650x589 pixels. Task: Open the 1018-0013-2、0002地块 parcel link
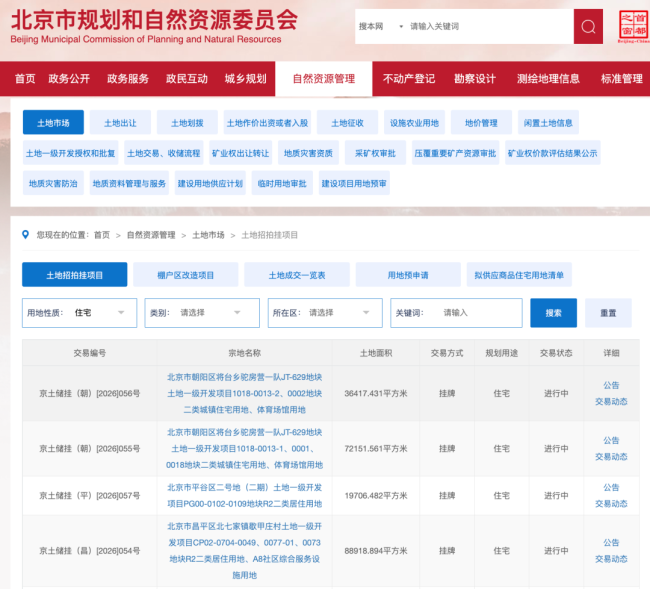click(x=245, y=393)
